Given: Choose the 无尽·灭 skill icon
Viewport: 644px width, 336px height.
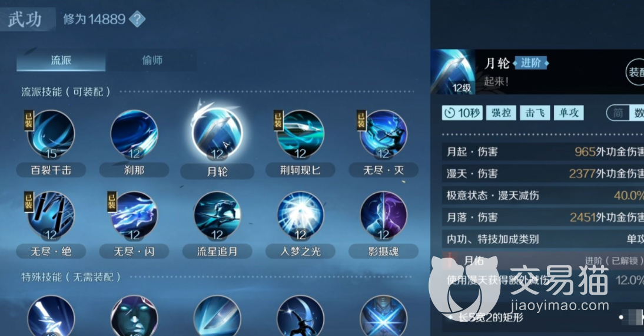Looking at the screenshot, I should (384, 134).
